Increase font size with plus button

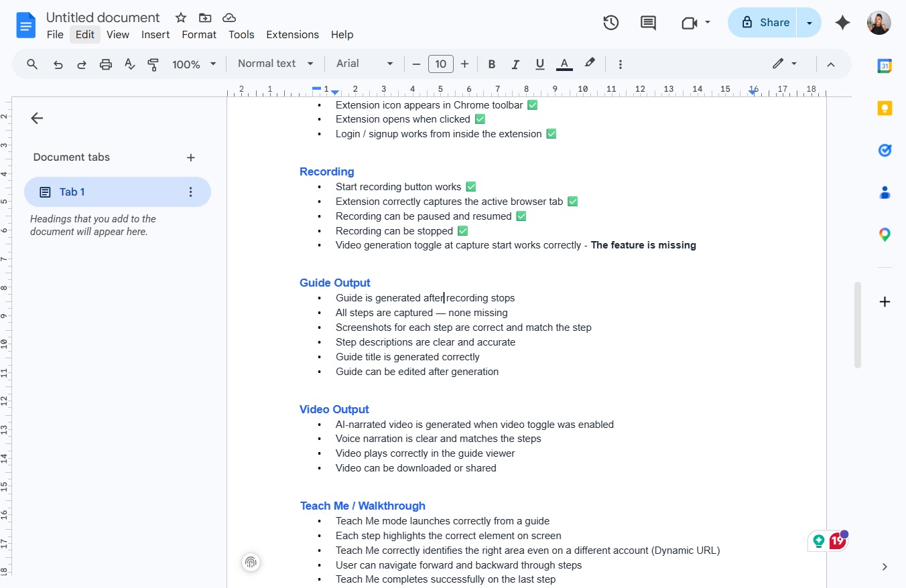click(464, 64)
